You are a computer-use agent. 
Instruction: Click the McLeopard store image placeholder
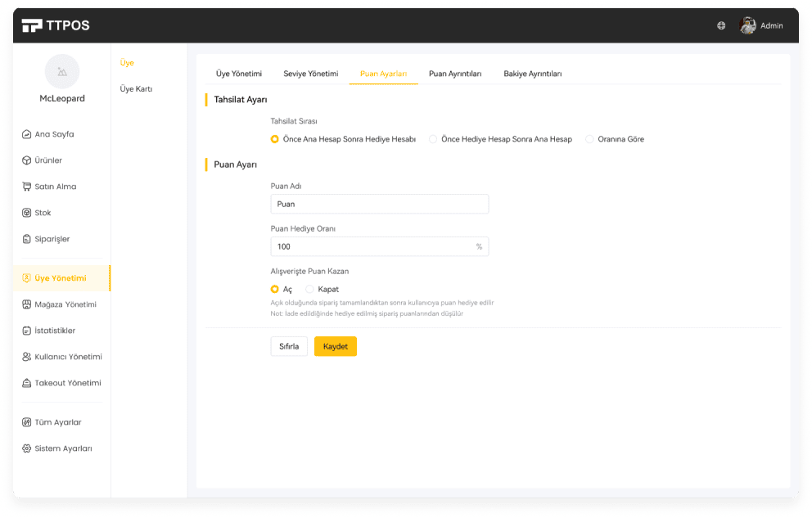pyautogui.click(x=62, y=71)
